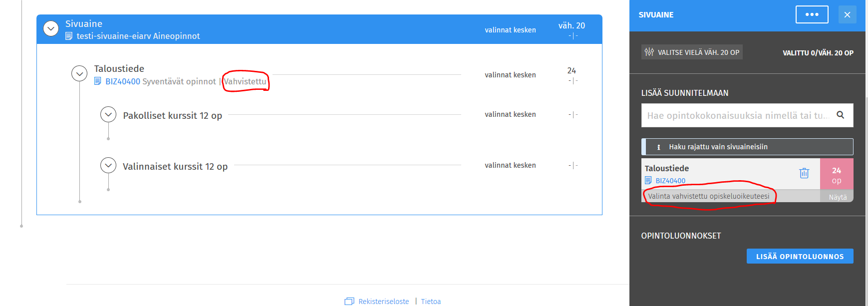The height and width of the screenshot is (306, 868).
Task: Expand Valinnaiset kurssit 12 op
Action: (108, 165)
